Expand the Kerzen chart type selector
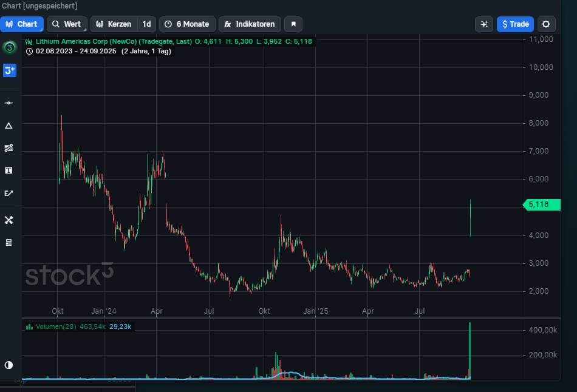This screenshot has height=392, width=577. pyautogui.click(x=114, y=24)
